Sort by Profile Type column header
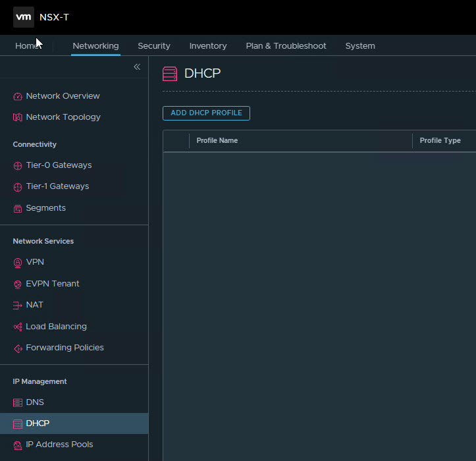The image size is (476, 461). pyautogui.click(x=440, y=141)
